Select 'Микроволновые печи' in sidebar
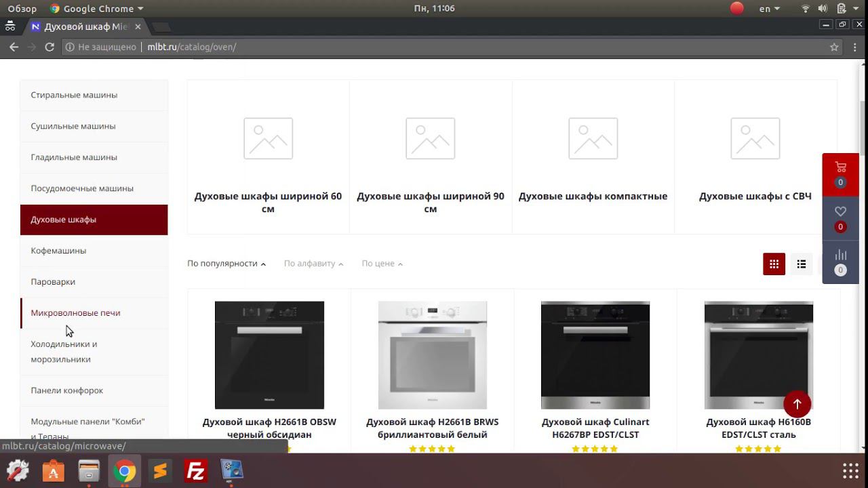Image resolution: width=868 pixels, height=488 pixels. click(x=94, y=313)
